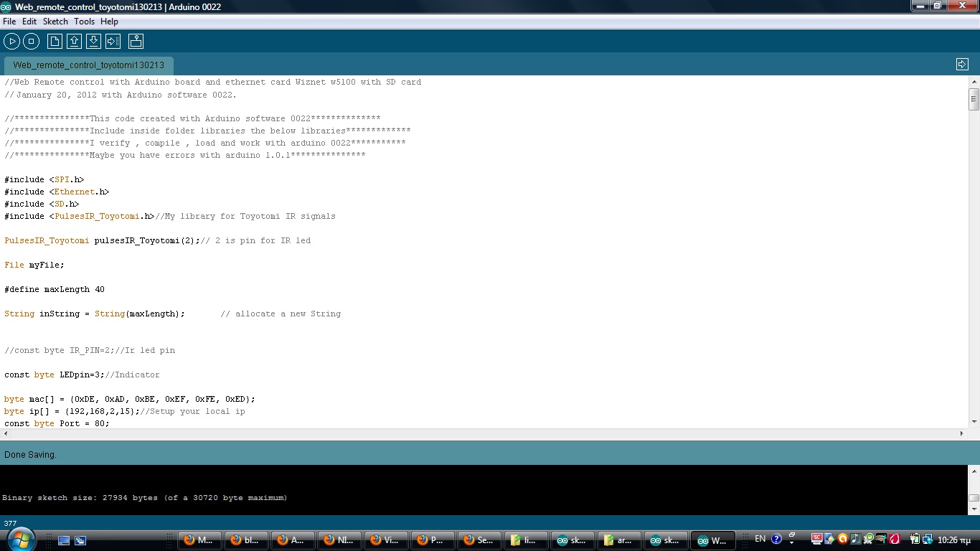Click the console scrollbar down arrow
The image size is (980, 551).
(x=974, y=509)
